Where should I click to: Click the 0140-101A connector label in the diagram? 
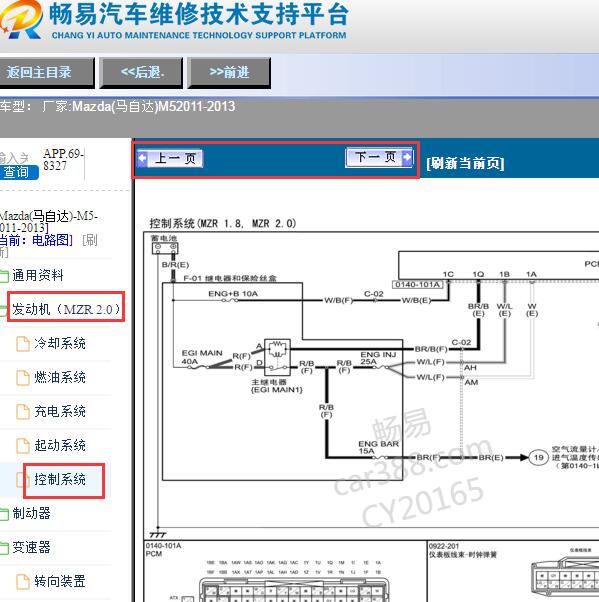coord(417,284)
